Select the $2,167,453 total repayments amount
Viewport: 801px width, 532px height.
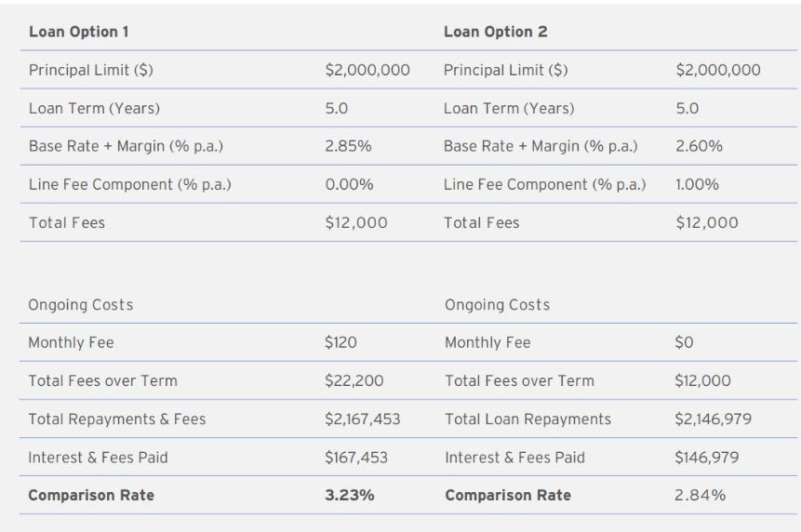pyautogui.click(x=363, y=419)
